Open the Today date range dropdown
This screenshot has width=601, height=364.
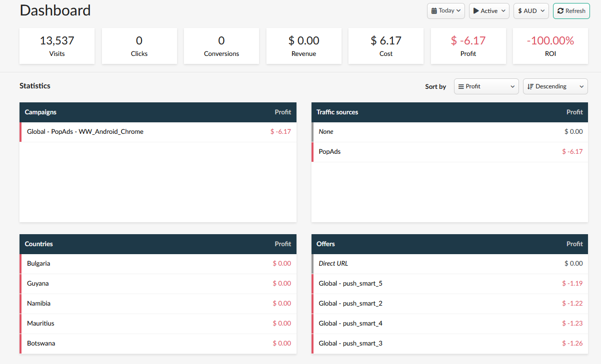coord(446,11)
